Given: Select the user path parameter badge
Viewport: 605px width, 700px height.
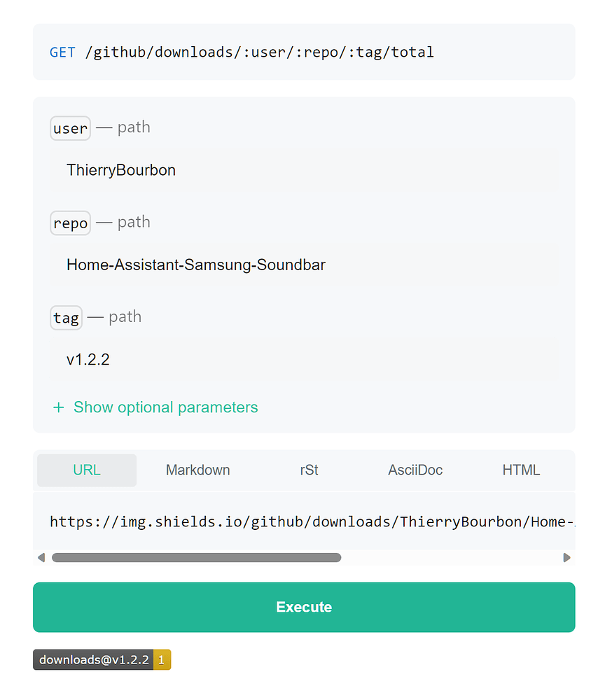Looking at the screenshot, I should [x=70, y=128].
